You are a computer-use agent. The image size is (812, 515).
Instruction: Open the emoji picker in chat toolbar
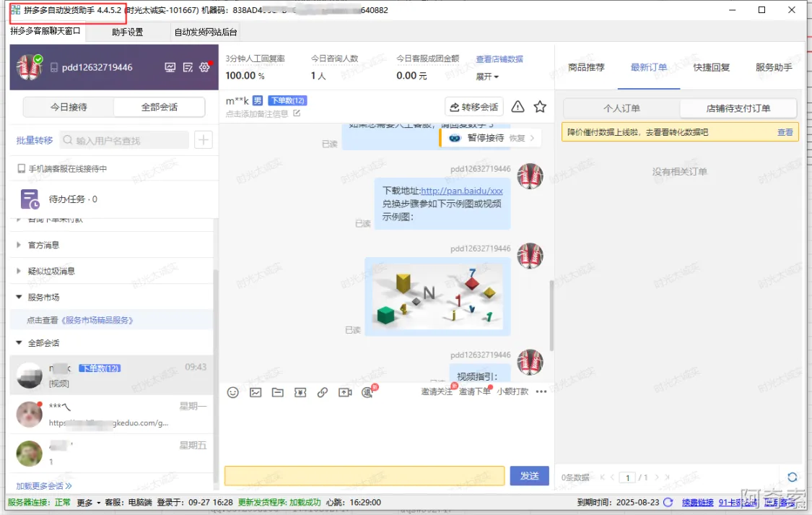tap(233, 392)
